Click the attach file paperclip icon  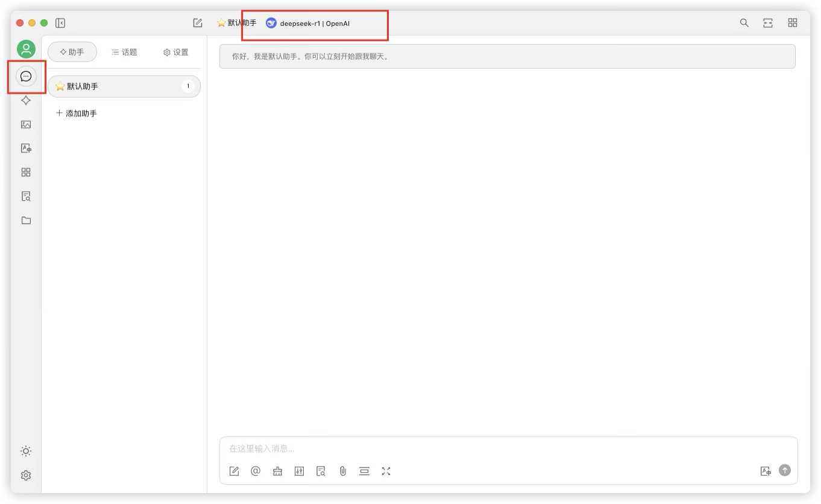click(x=342, y=471)
